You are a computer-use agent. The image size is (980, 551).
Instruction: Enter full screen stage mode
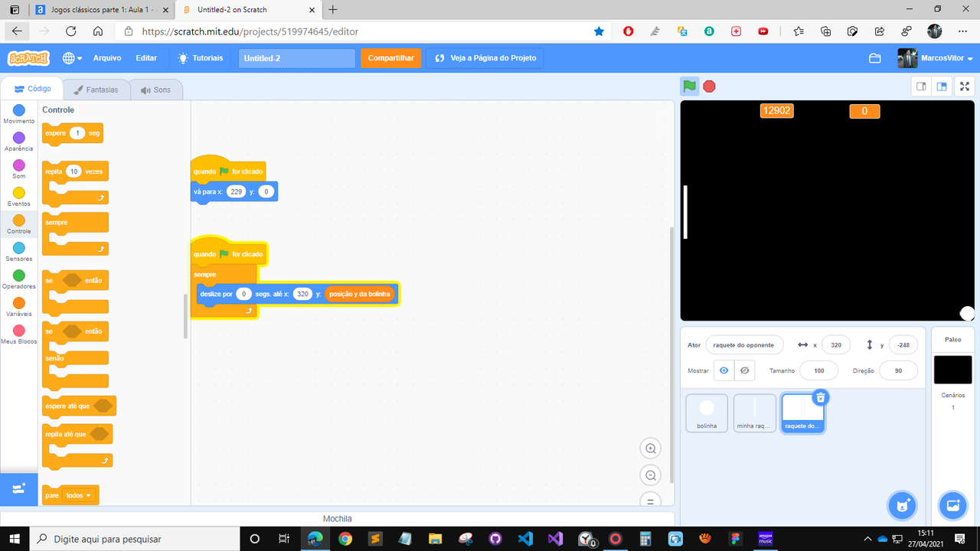coord(965,86)
